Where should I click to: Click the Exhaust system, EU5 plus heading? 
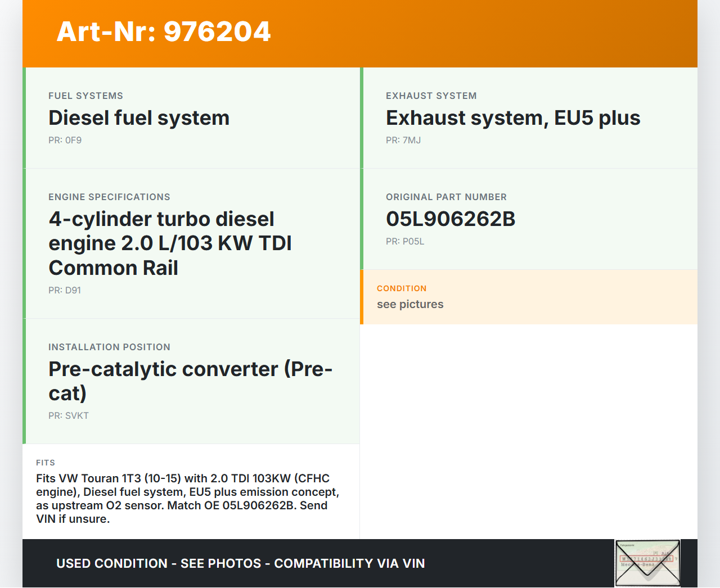pyautogui.click(x=513, y=118)
